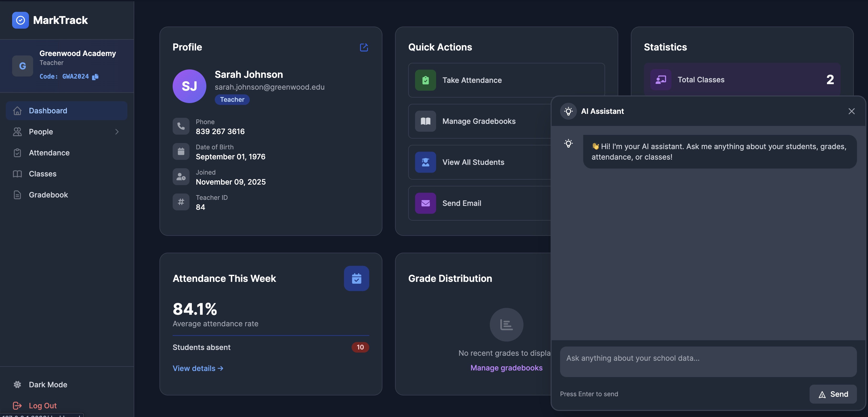This screenshot has height=417, width=868.
Task: Close the AI Assistant panel
Action: pos(851,111)
